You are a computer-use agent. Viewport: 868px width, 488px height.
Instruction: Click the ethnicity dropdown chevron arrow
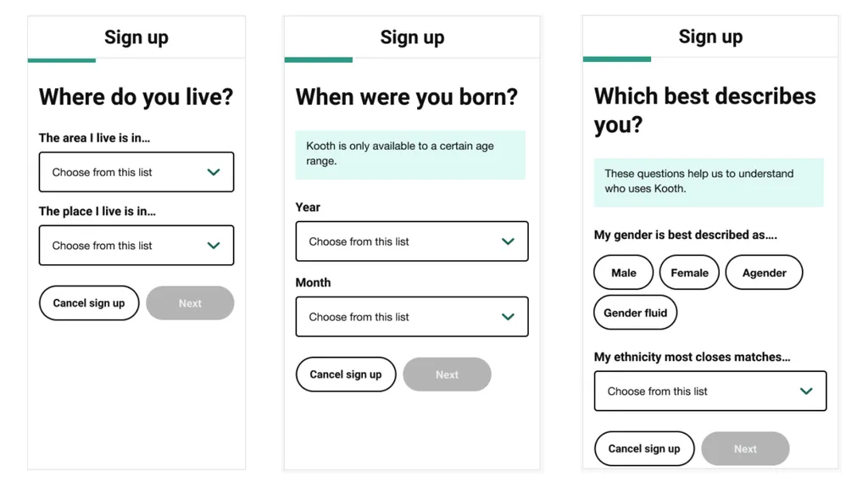[x=807, y=391]
